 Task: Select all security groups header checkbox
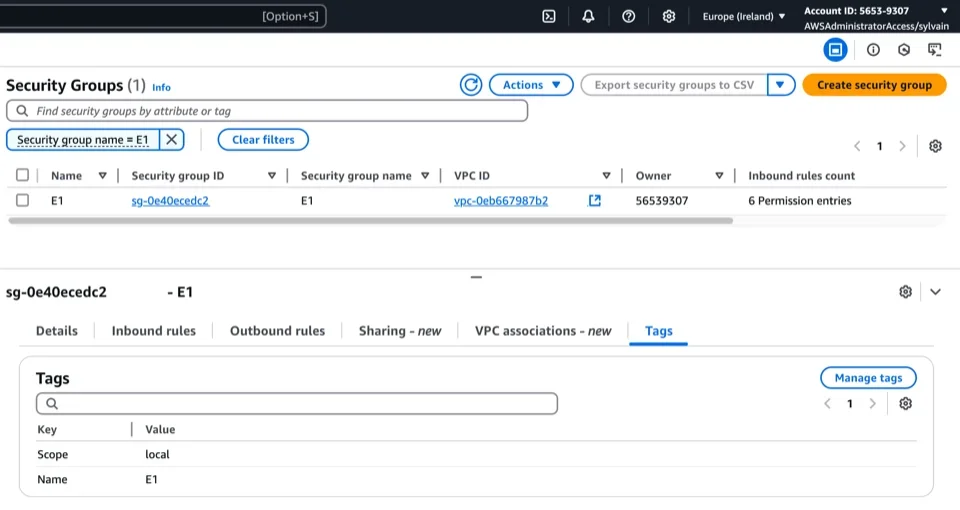[22, 176]
